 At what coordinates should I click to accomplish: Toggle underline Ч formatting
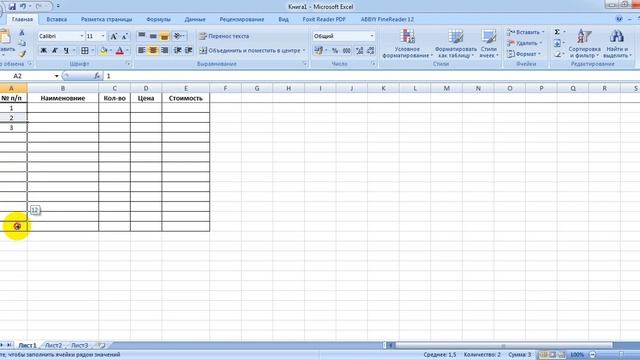(x=66, y=51)
